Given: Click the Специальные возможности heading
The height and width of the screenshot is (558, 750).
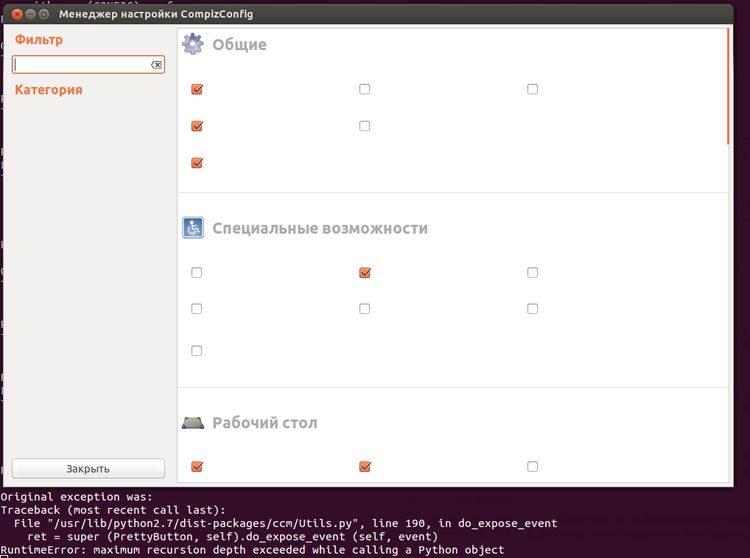Looking at the screenshot, I should tap(320, 228).
